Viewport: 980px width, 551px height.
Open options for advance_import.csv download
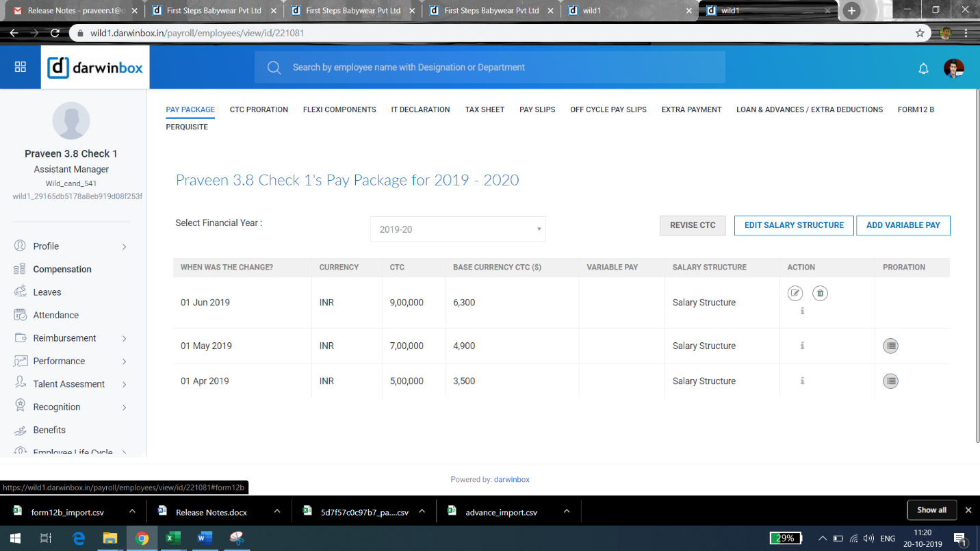click(x=567, y=511)
